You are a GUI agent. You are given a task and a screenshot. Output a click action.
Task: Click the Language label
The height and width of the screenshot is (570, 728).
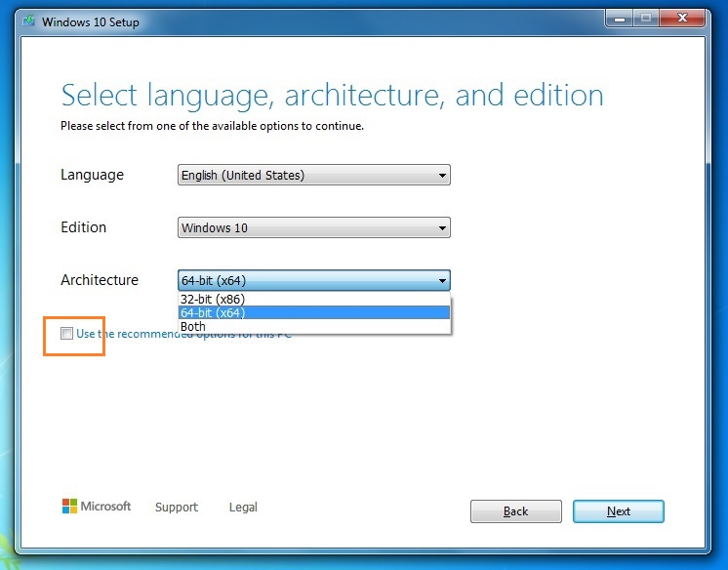(x=92, y=175)
